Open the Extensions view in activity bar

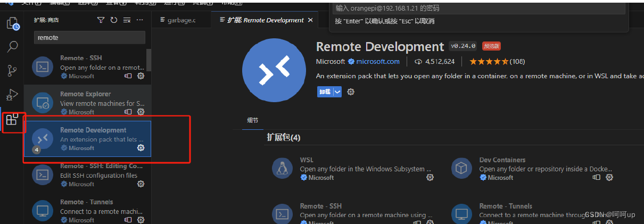12,119
